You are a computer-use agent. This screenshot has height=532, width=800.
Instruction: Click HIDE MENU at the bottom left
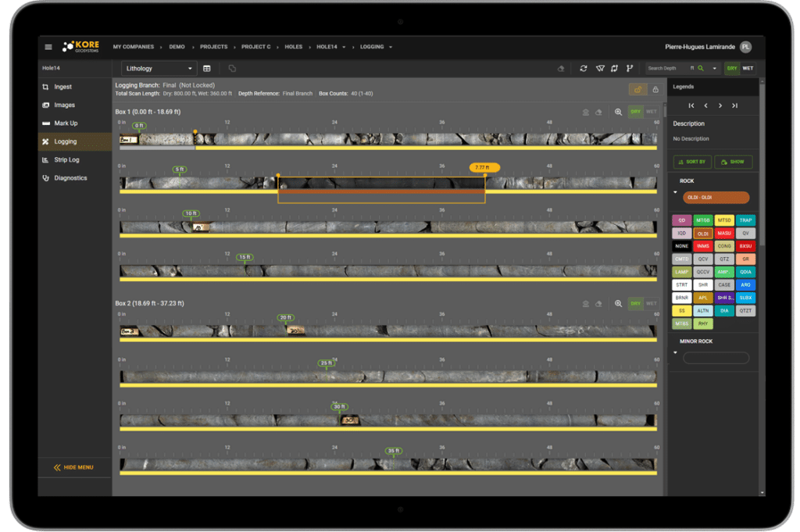(x=74, y=467)
